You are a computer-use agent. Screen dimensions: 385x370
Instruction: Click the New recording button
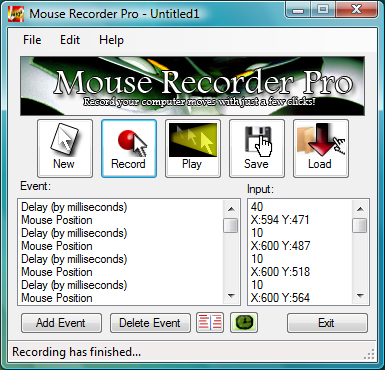tap(65, 149)
